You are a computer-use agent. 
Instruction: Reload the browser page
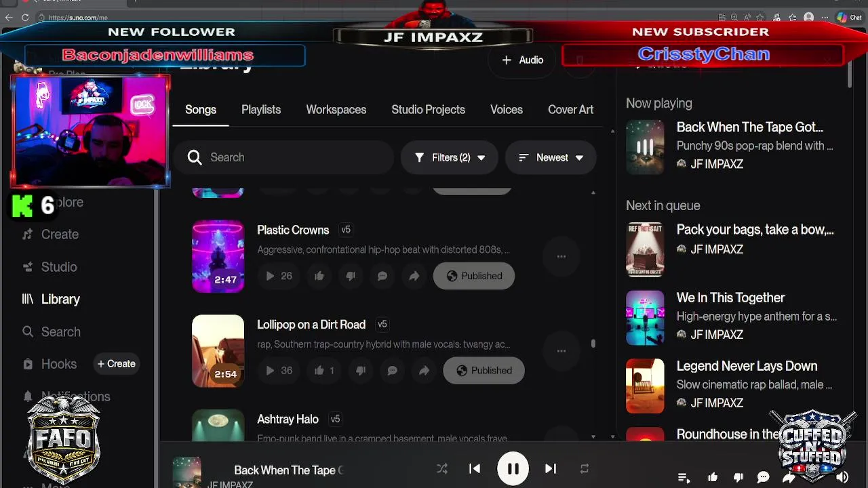coord(25,18)
